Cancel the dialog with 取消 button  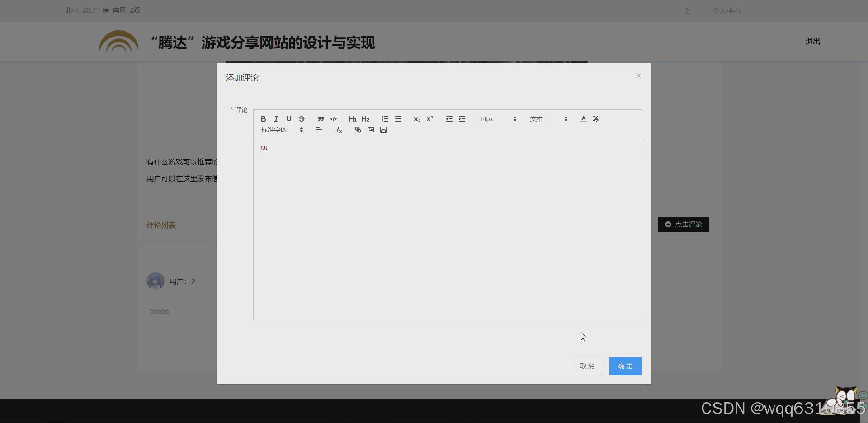tap(586, 366)
